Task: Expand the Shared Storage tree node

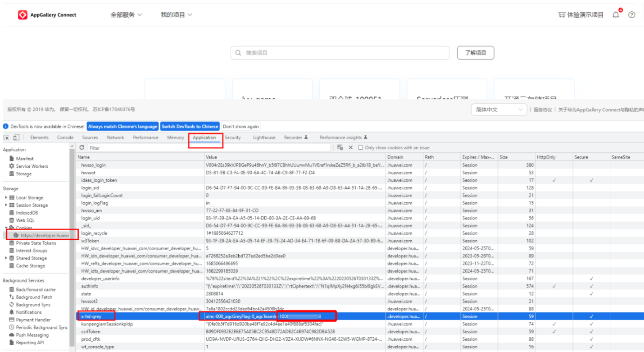Action: click(x=6, y=258)
